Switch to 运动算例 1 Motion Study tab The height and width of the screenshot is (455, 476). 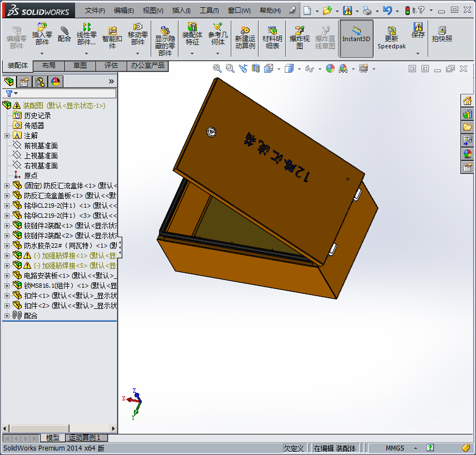(87, 438)
